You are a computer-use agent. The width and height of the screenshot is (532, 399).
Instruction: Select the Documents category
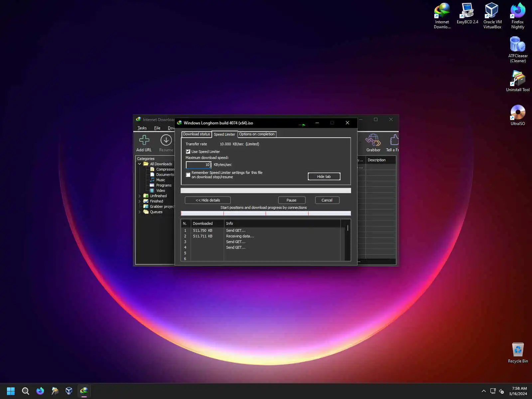pyautogui.click(x=162, y=175)
